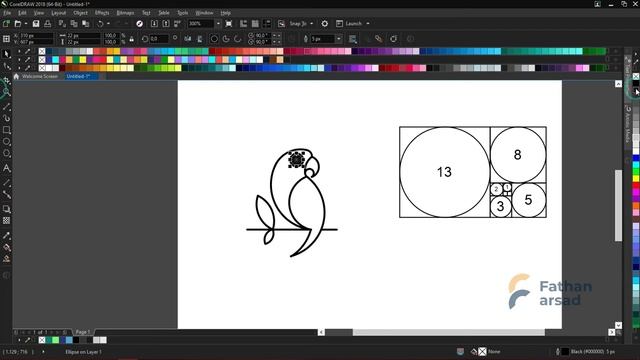Choose the Arc shape option
The height and width of the screenshot is (360, 640).
coord(237,39)
